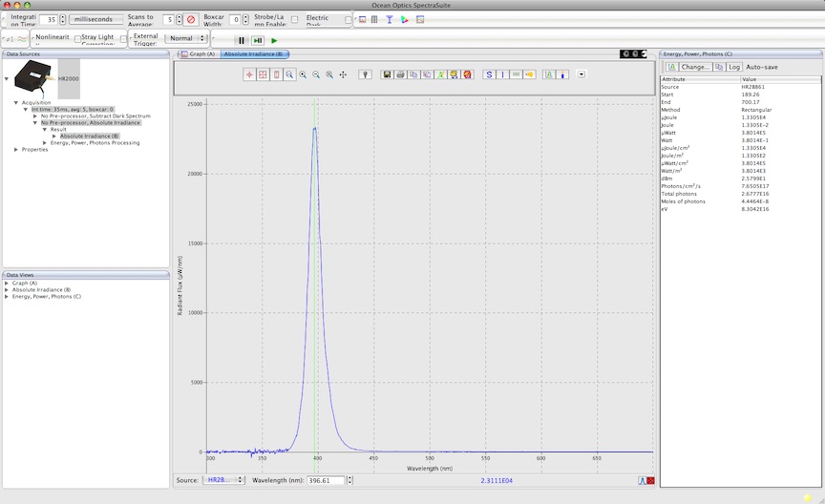825x504 pixels.
Task: Click the yellow lamp arrow icon
Action: (x=529, y=74)
